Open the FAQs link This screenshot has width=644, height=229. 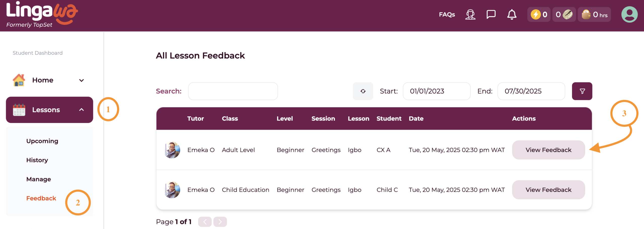pyautogui.click(x=447, y=14)
